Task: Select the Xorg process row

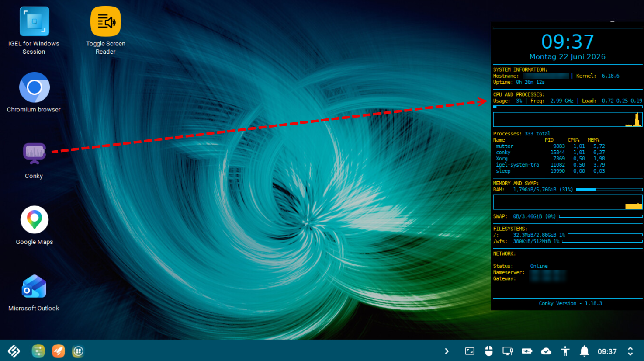Action: [x=551, y=159]
